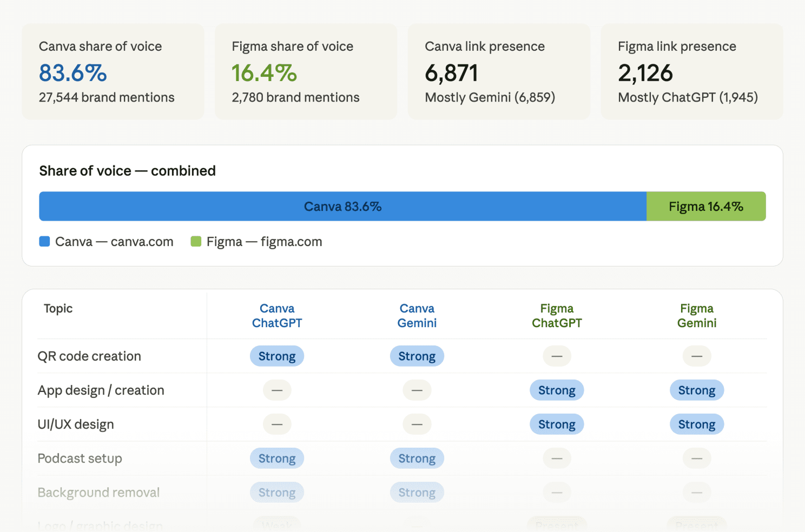Click UI/UX design's Canva Gemini dash badge
The width and height of the screenshot is (805, 532).
pyautogui.click(x=417, y=424)
